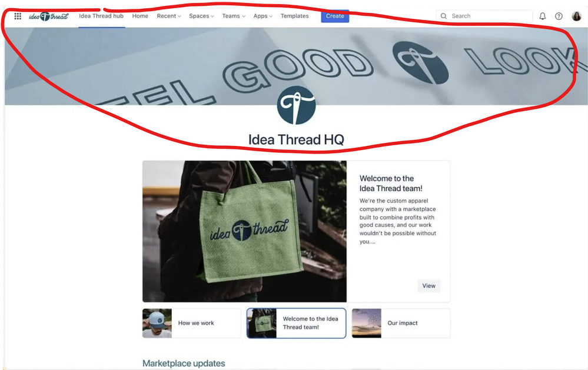Screen dimensions: 588x370
Task: Click the 'We're the custom apparel company' paragraph
Action: click(398, 221)
